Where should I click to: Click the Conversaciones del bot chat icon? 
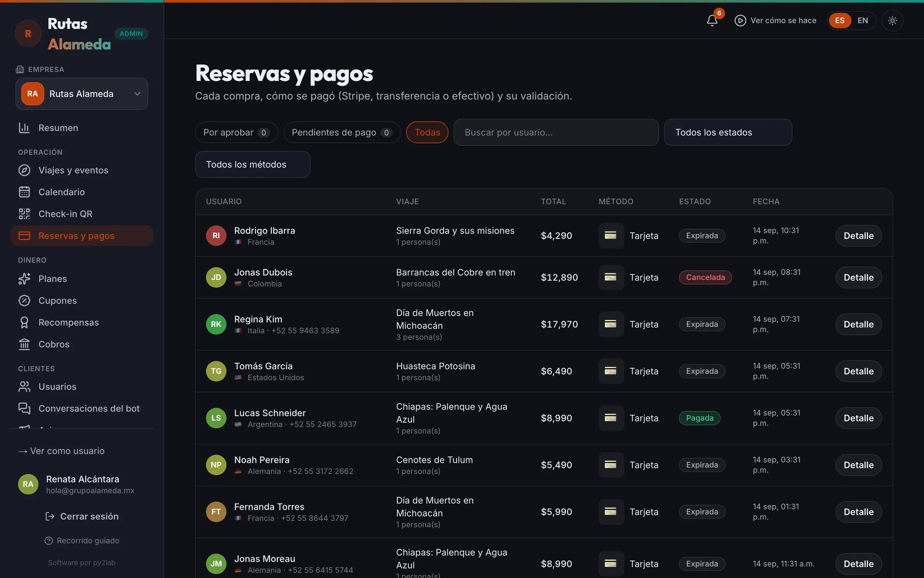(24, 408)
